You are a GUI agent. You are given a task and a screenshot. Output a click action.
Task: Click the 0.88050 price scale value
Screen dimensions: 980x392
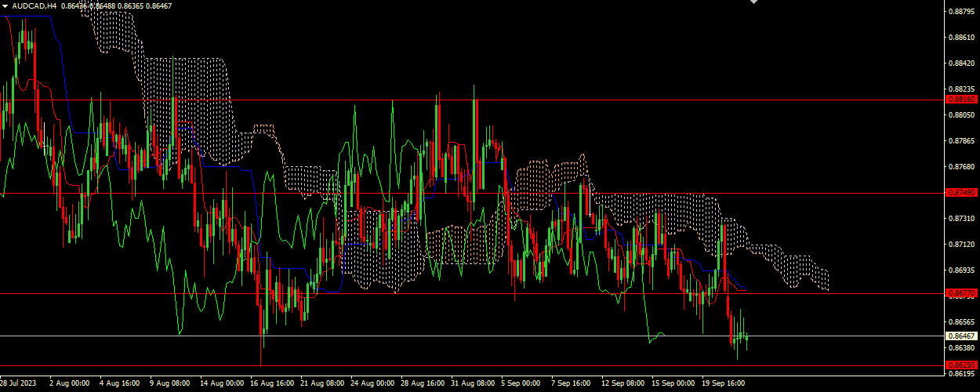click(961, 115)
